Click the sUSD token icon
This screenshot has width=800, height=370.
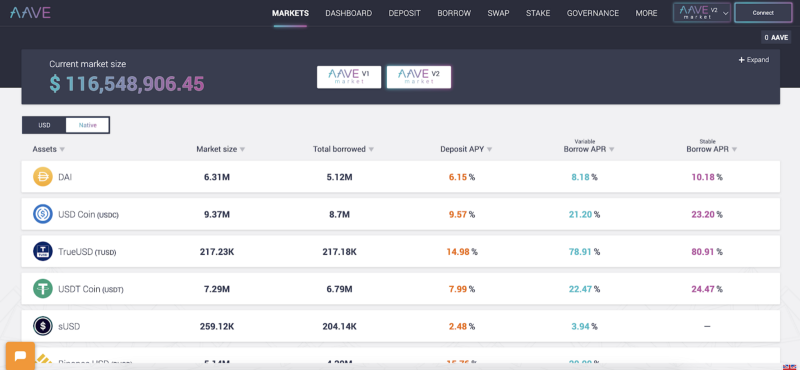[43, 326]
